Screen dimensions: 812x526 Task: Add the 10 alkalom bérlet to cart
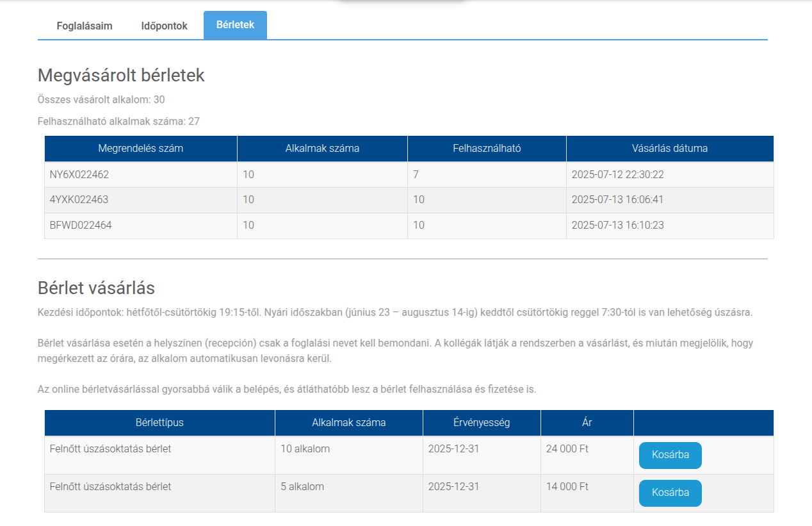[x=670, y=455]
